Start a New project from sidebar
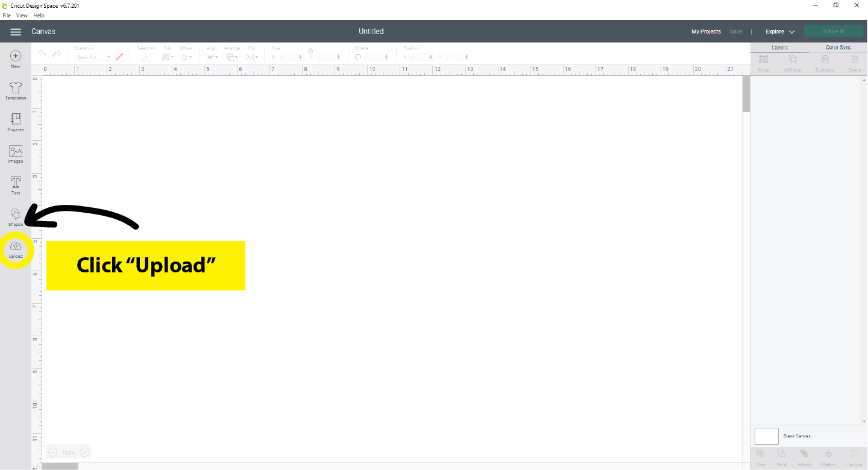The width and height of the screenshot is (868, 470). [16, 58]
